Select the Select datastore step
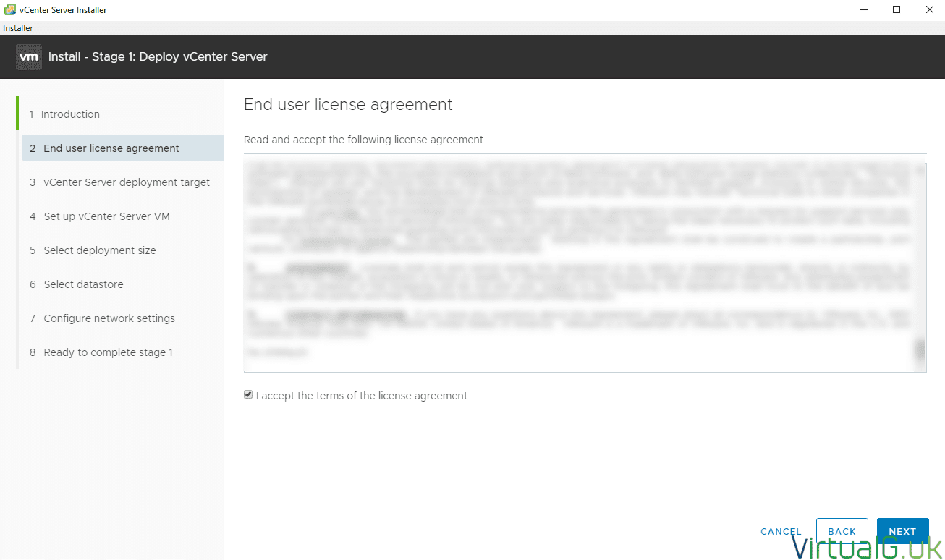The width and height of the screenshot is (945, 560). 122,284
